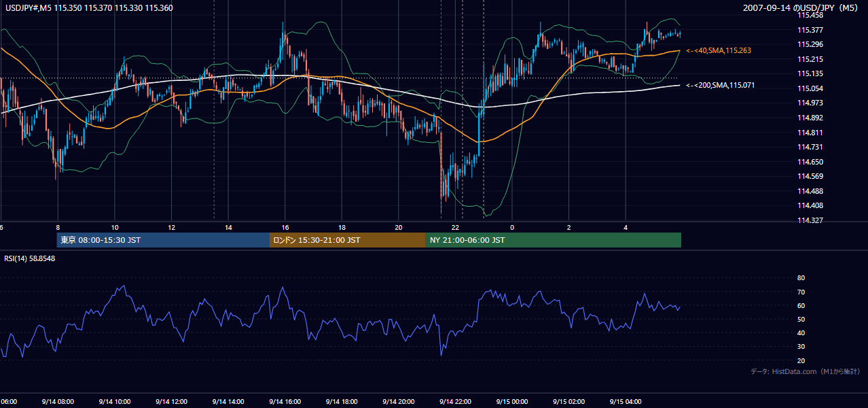Click hour label 18 under the price chart

(x=342, y=227)
